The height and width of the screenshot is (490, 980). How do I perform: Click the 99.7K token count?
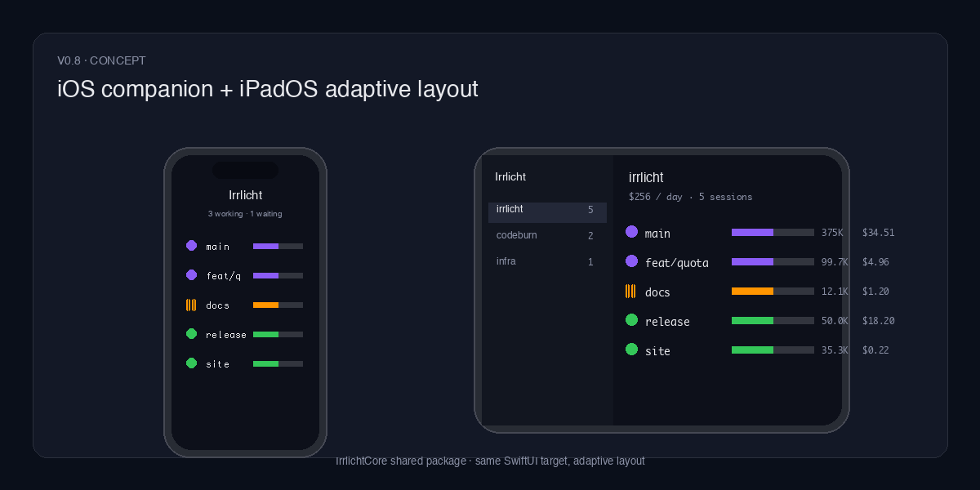point(835,262)
